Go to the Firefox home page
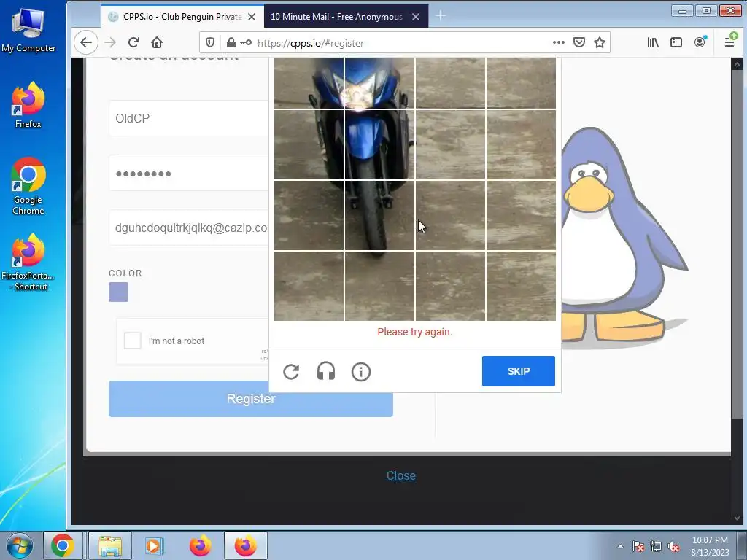The image size is (747, 560). click(157, 43)
